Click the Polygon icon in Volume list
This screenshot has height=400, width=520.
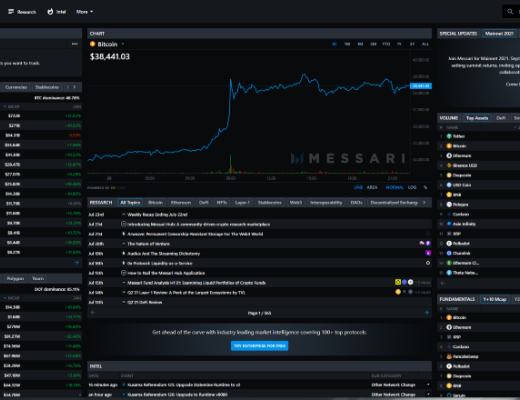tap(449, 204)
